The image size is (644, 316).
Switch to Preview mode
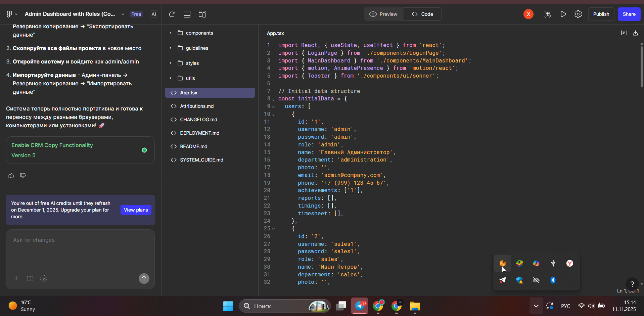pyautogui.click(x=383, y=14)
